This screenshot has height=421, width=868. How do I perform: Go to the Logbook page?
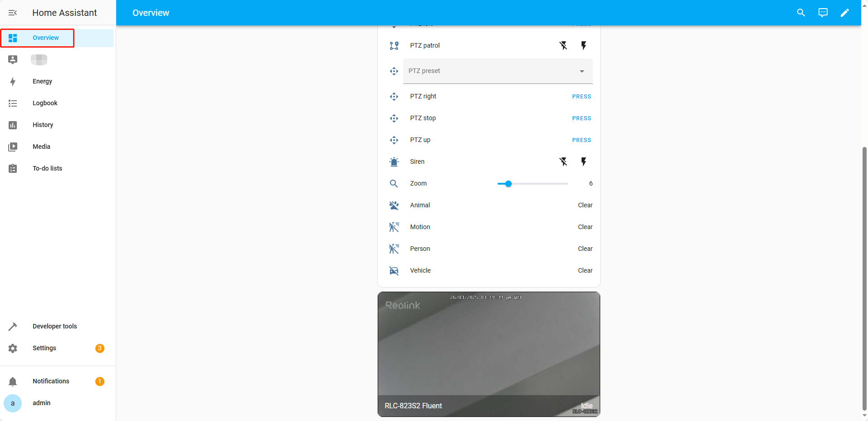pos(57,103)
